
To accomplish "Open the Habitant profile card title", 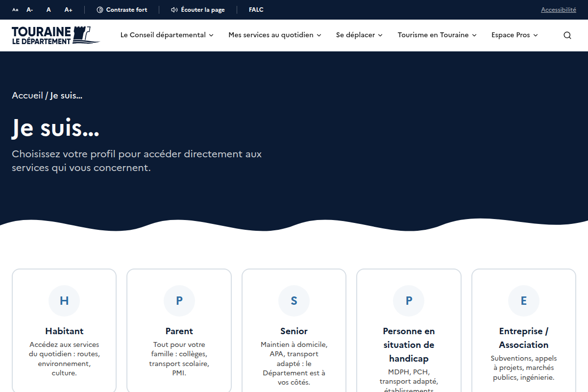I will tap(64, 331).
